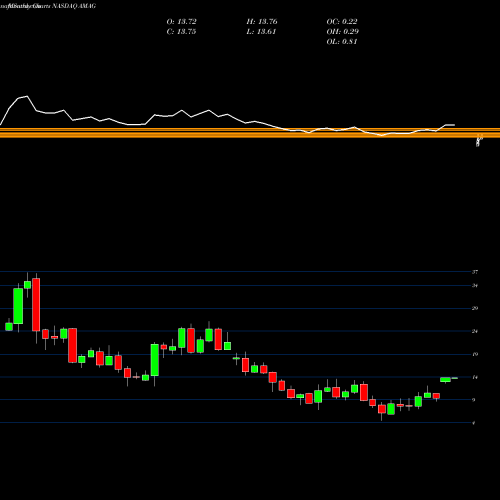This screenshot has height=500, width=500.
Task: Click the 9 price axis label
Action: tap(474, 400)
